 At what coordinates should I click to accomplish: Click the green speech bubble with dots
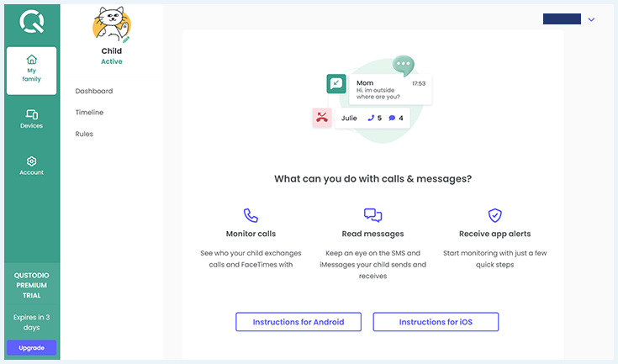click(404, 66)
